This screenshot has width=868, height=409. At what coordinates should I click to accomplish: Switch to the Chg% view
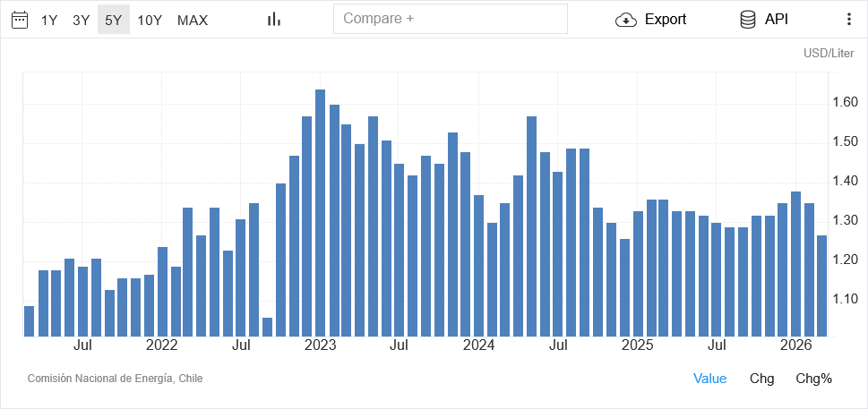(813, 379)
